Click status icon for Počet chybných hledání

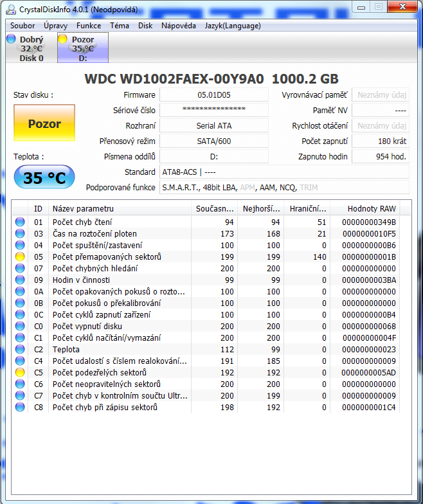[20, 268]
